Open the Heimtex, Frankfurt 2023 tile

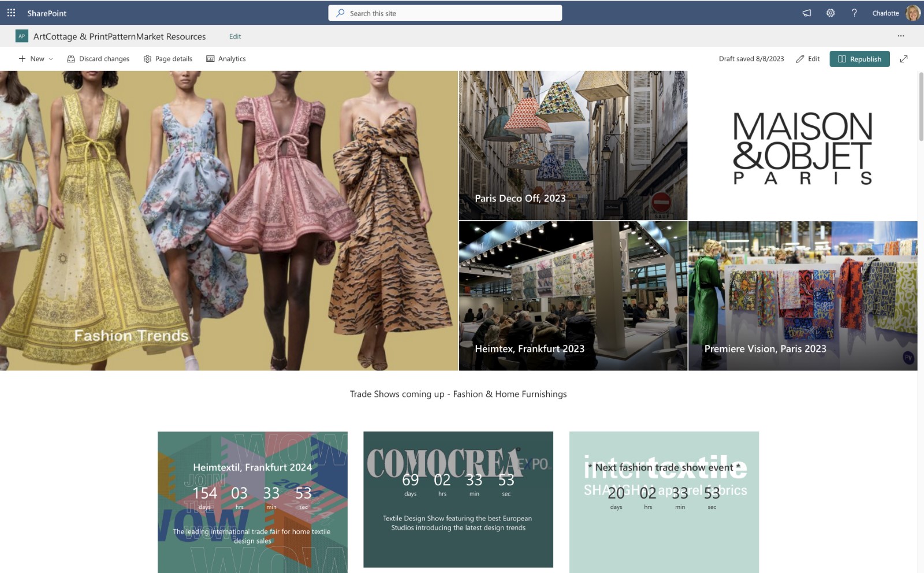pos(573,296)
